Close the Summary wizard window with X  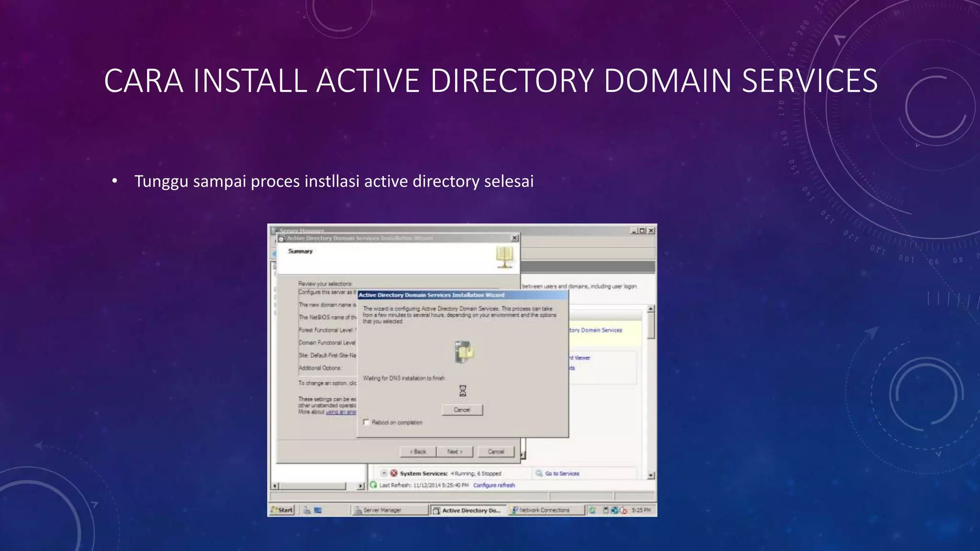tap(514, 238)
